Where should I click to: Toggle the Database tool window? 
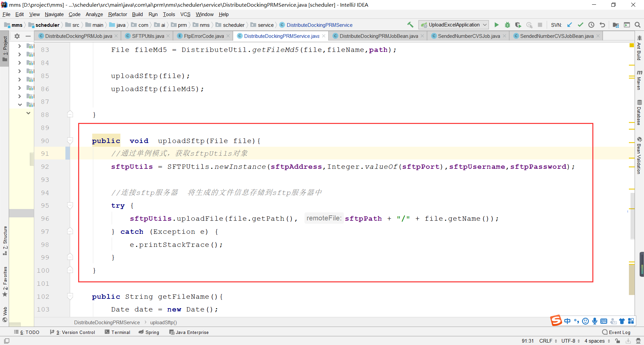point(639,113)
